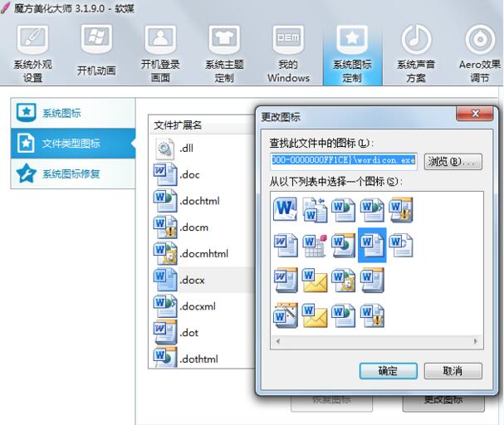
Task: Open 我的 Windows OEM section
Action: point(288,54)
